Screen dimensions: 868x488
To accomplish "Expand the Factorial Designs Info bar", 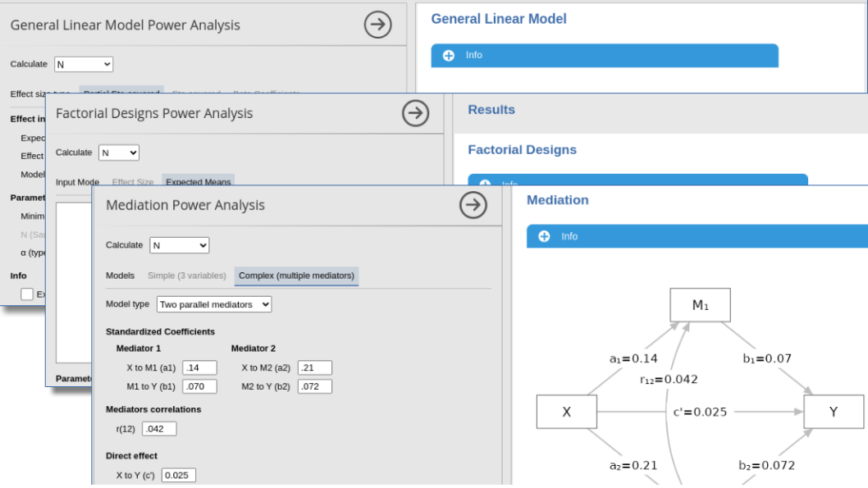I will (x=637, y=180).
